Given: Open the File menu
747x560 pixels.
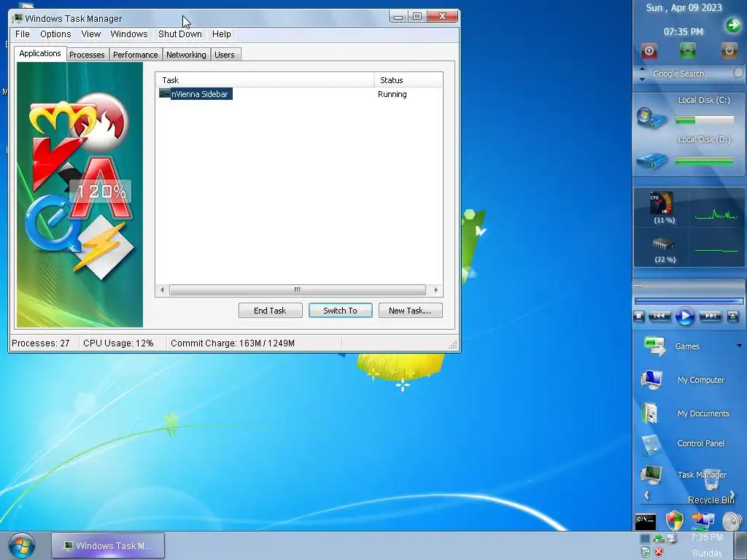Looking at the screenshot, I should coord(23,34).
